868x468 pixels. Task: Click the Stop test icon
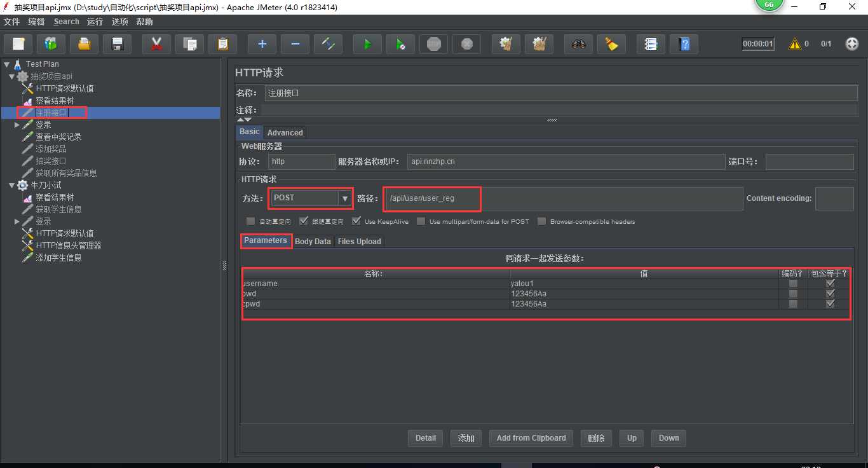point(433,44)
